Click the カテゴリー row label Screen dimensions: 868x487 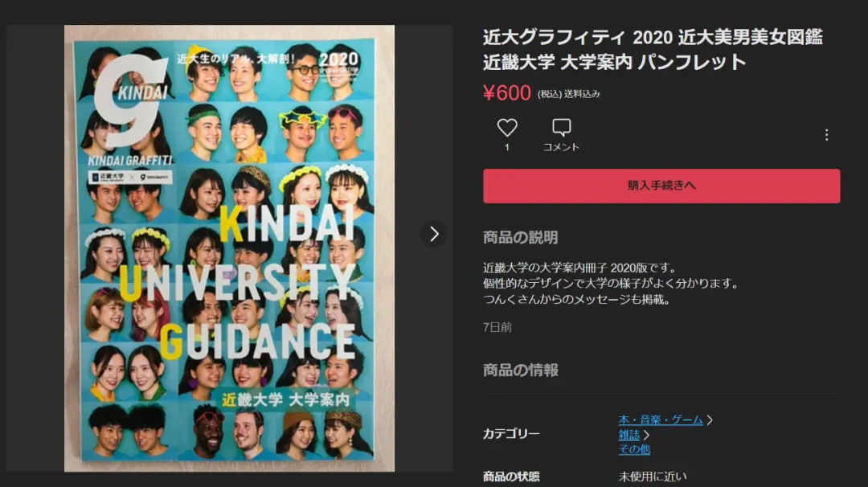point(511,434)
